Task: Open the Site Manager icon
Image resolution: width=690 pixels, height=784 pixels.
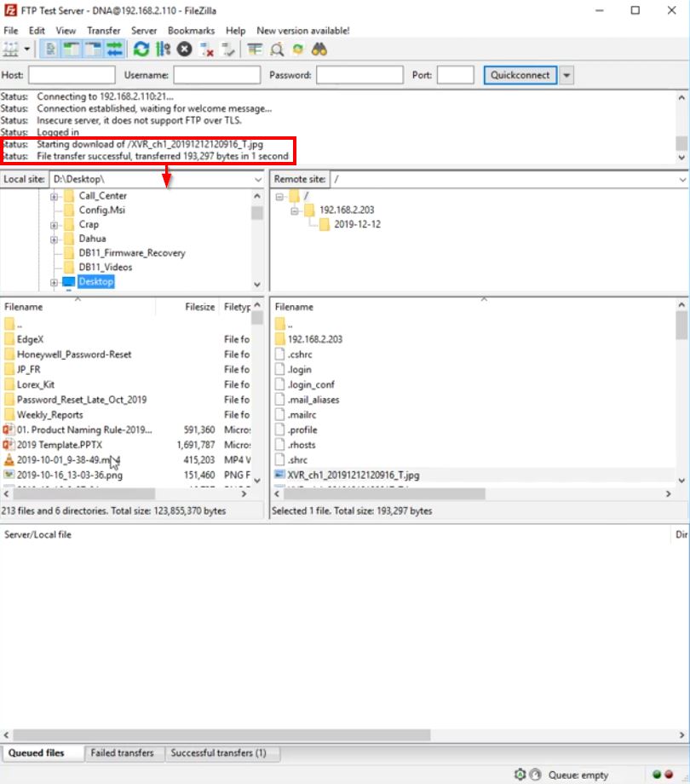Action: [x=11, y=49]
